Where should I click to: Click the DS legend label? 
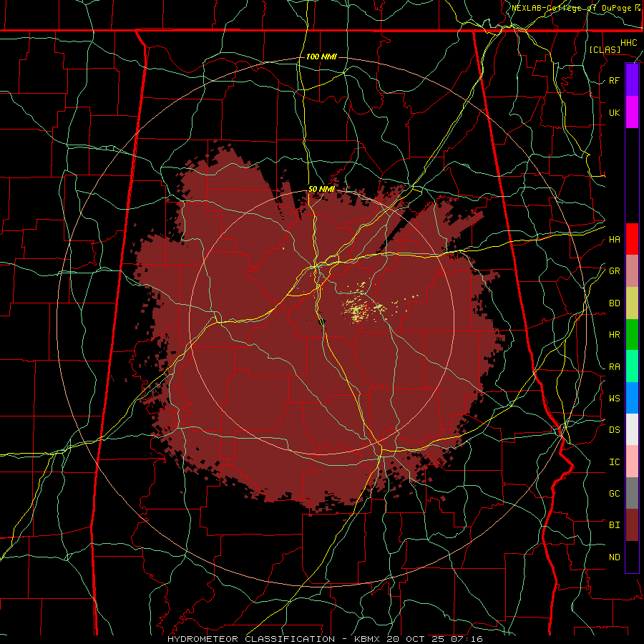[x=614, y=429]
